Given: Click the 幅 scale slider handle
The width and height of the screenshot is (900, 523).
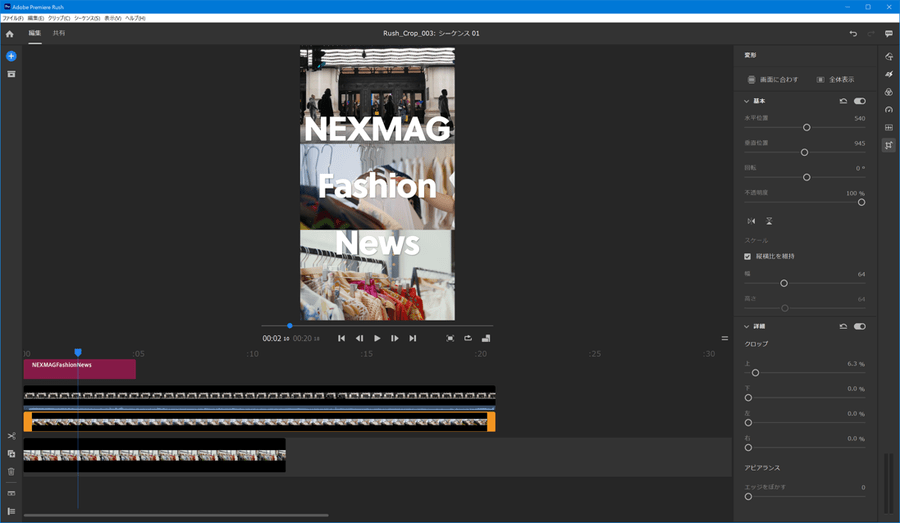Looking at the screenshot, I should pyautogui.click(x=784, y=284).
